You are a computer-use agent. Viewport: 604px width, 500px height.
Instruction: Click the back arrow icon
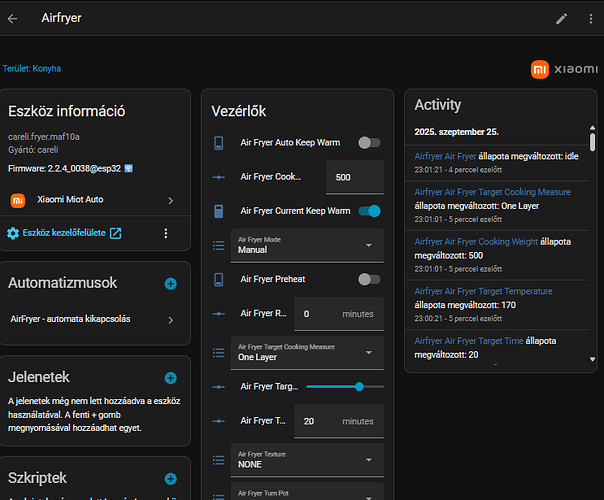[13, 18]
